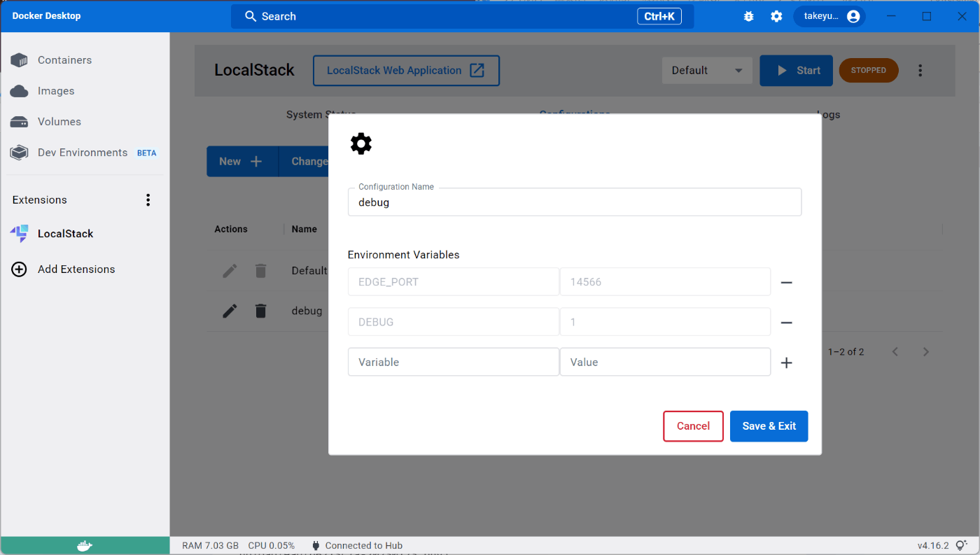Open the Dev Environments box icon

pyautogui.click(x=19, y=153)
